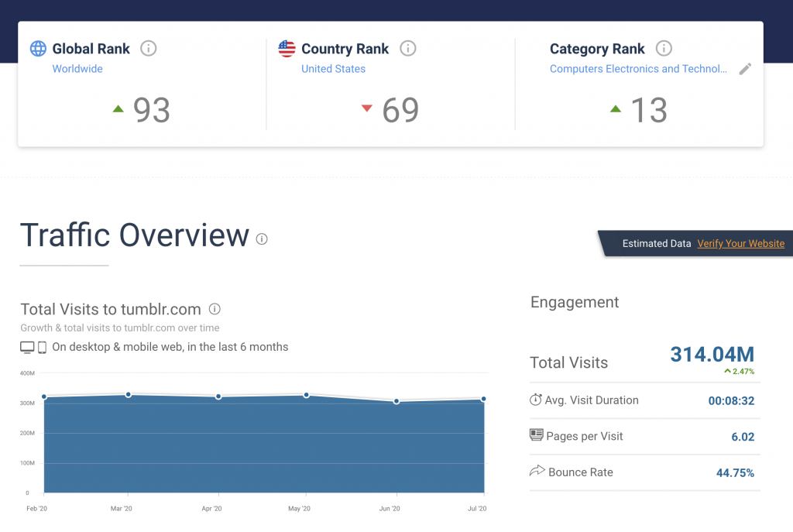Click the Growth & total visits subtitle
Screen dimensions: 793x532
point(120,328)
